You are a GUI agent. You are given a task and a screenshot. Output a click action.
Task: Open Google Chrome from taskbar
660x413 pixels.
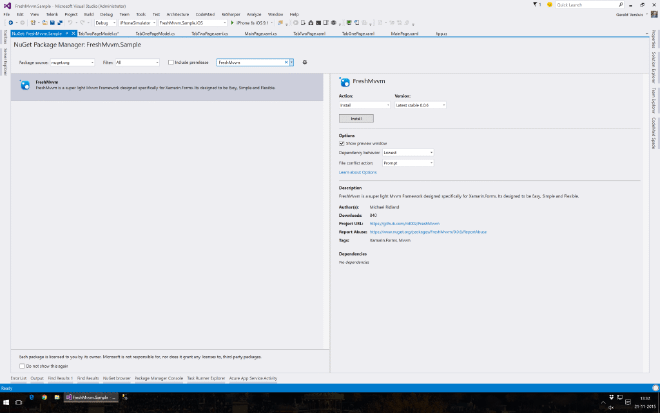click(44, 397)
